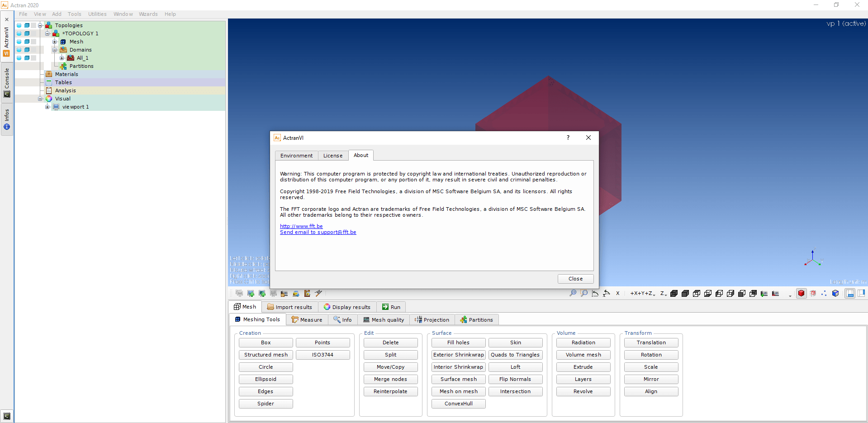Click the zoom fit magnifier icon
This screenshot has height=423, width=868.
pos(573,293)
